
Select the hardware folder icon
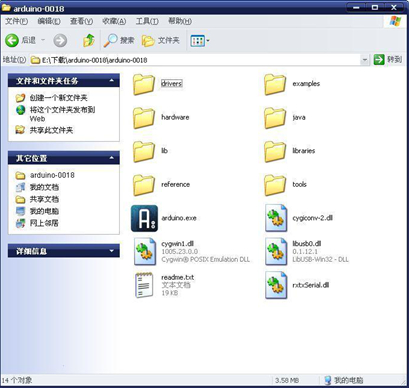click(x=144, y=118)
